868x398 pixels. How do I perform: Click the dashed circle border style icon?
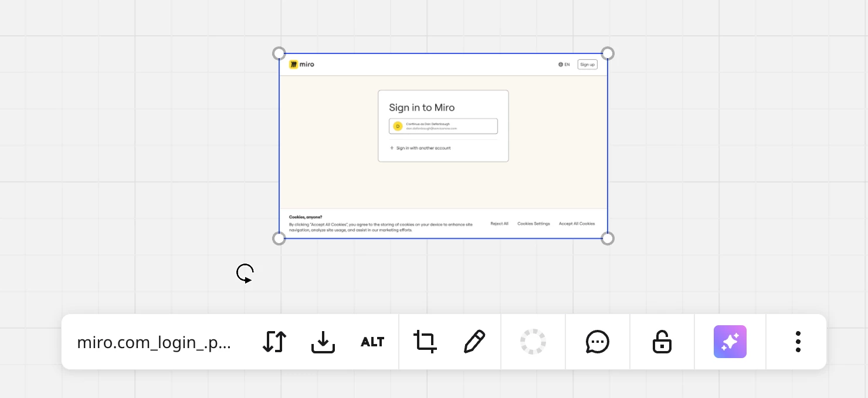[533, 342]
